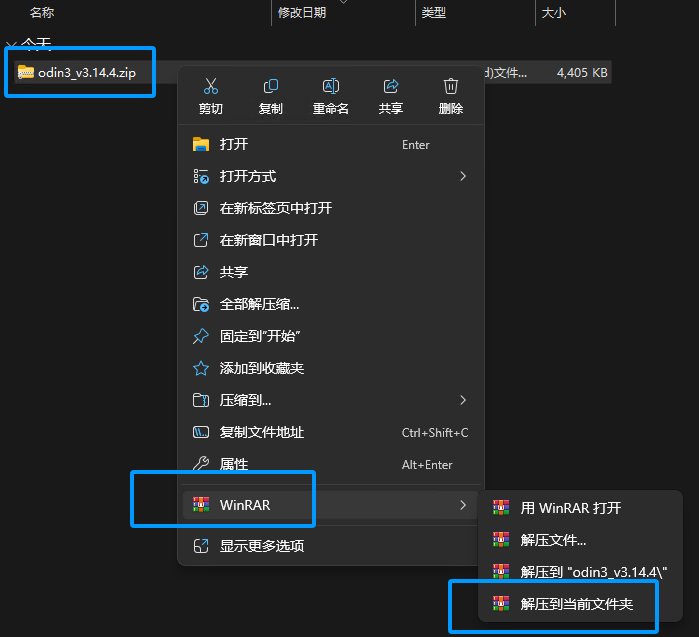
Task: Select the 共享 menu entry
Action: click(x=331, y=272)
